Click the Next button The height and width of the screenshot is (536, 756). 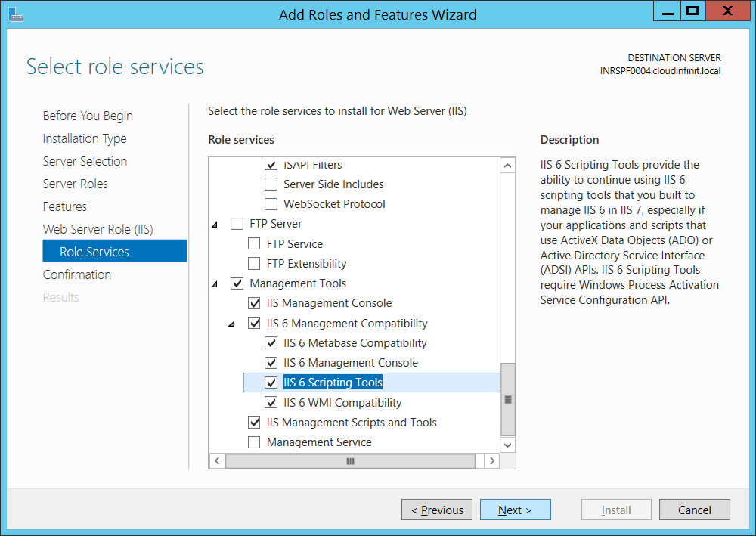pyautogui.click(x=515, y=510)
